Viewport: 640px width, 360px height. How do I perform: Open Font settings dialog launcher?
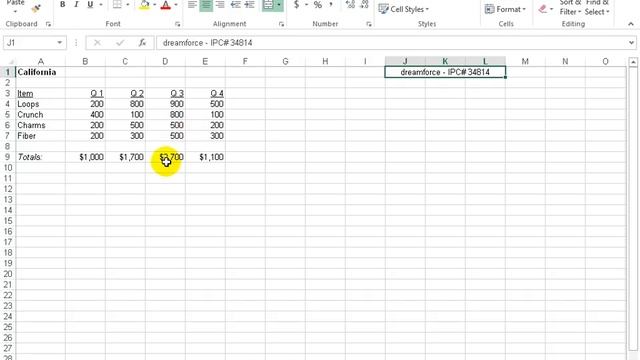tap(178, 24)
